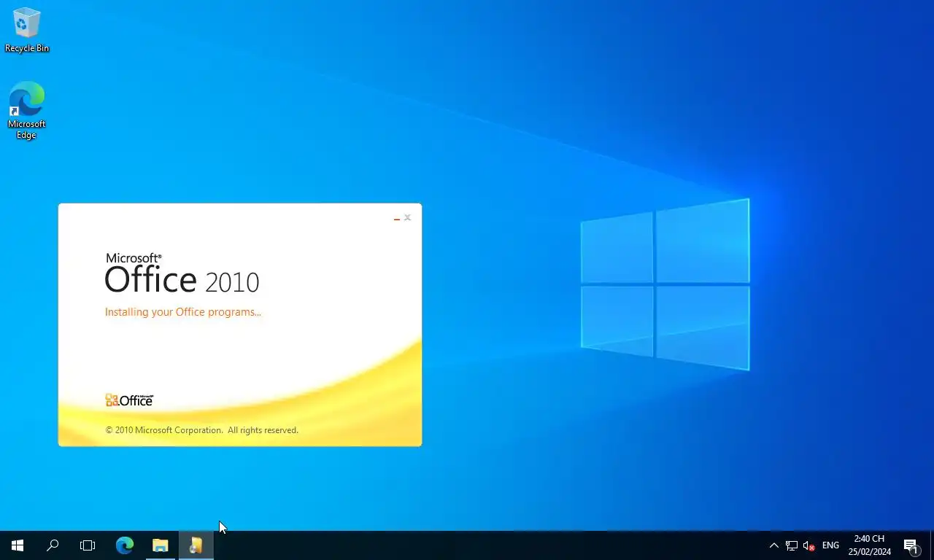Open File Explorer from taskbar
This screenshot has height=560, width=934.
tap(160, 545)
